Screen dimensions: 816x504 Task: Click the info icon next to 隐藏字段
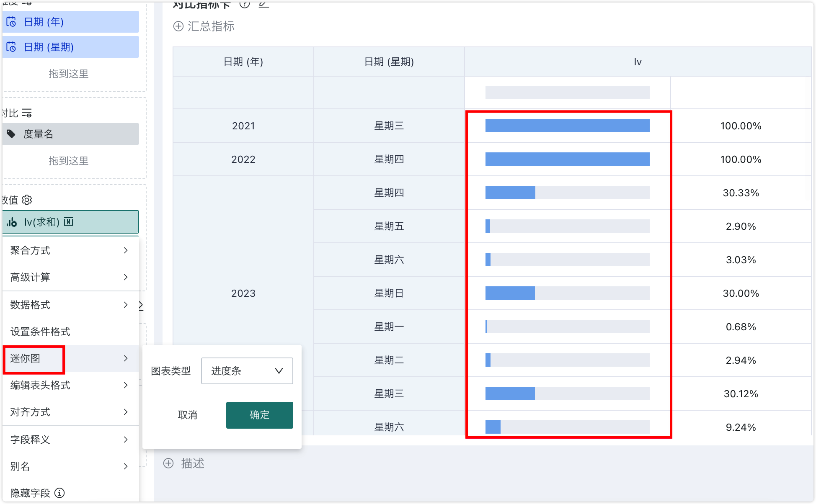[x=59, y=493]
